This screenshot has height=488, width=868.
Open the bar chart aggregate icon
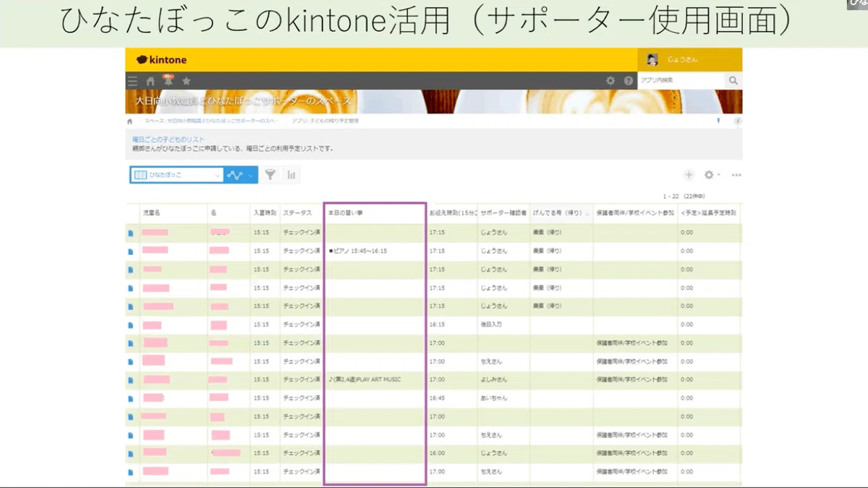(291, 174)
